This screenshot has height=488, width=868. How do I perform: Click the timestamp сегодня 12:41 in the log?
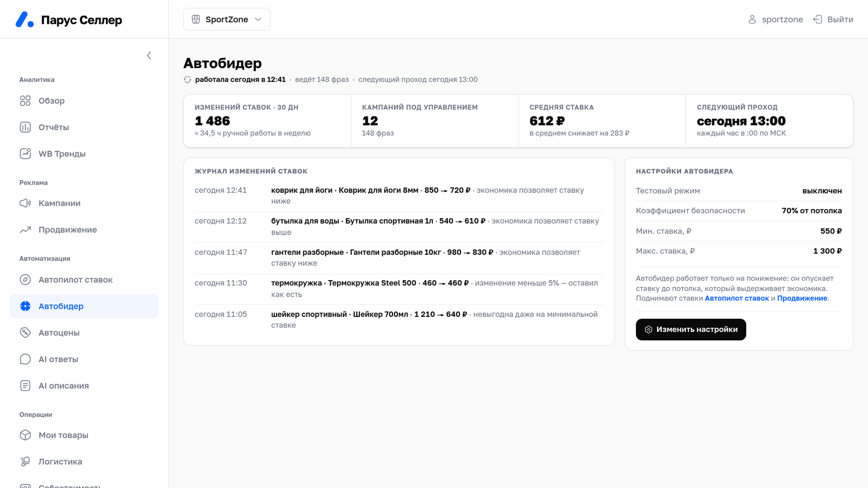tap(221, 190)
